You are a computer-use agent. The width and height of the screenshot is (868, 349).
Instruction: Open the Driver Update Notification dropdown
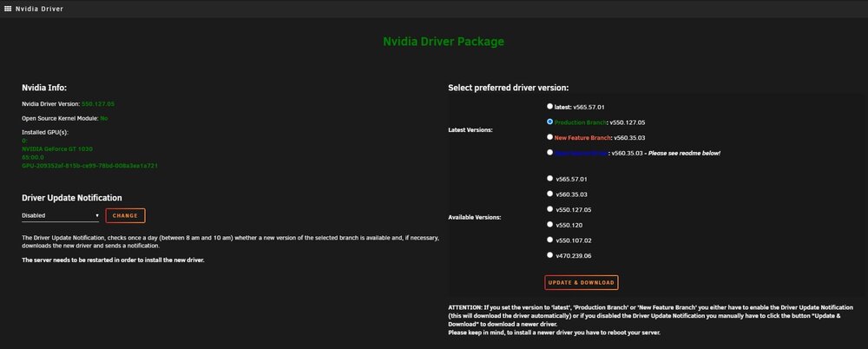[61, 215]
